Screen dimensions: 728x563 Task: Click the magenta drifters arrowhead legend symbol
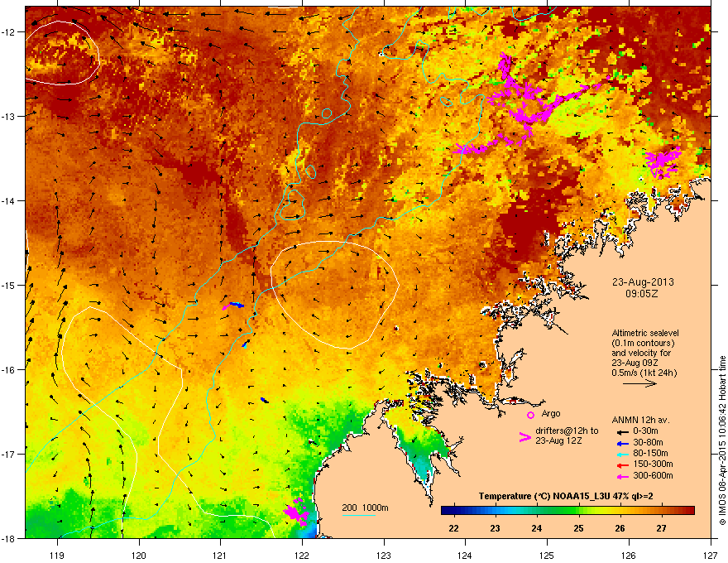pyautogui.click(x=524, y=437)
